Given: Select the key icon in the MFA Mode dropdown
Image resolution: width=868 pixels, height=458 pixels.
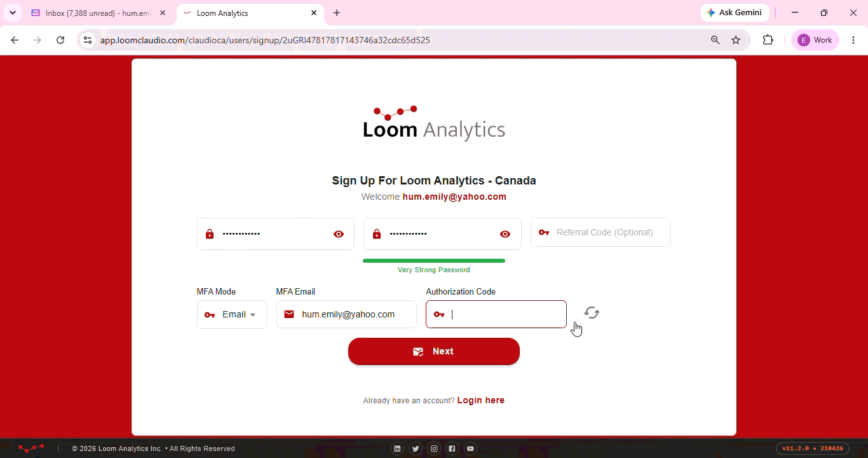Looking at the screenshot, I should pyautogui.click(x=210, y=315).
